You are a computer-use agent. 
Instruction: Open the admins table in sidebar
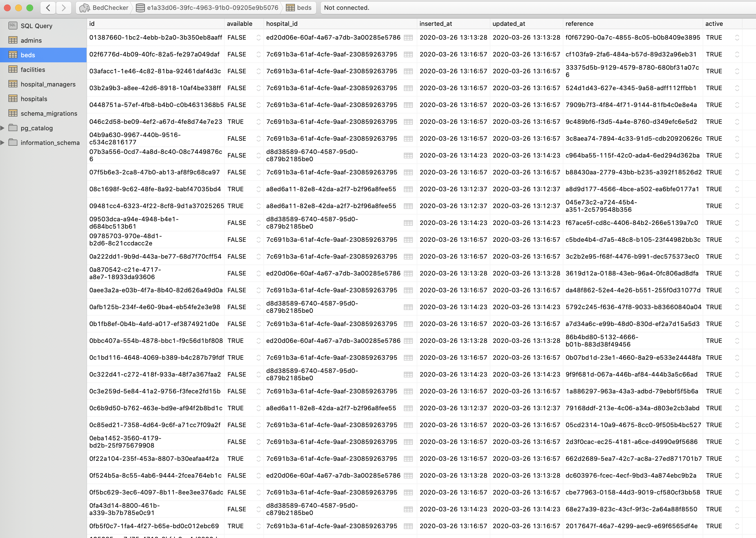pyautogui.click(x=31, y=40)
